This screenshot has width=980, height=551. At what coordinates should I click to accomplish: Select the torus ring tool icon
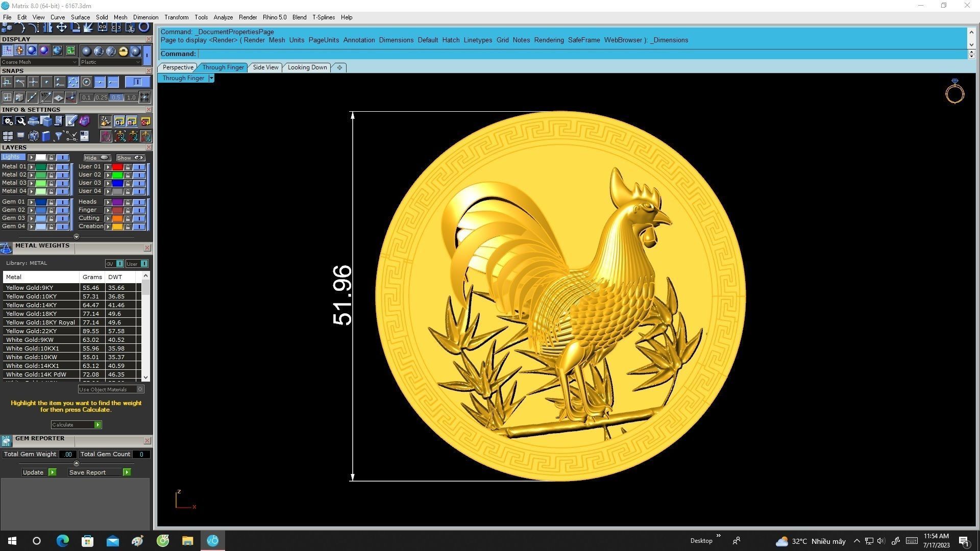(x=144, y=27)
